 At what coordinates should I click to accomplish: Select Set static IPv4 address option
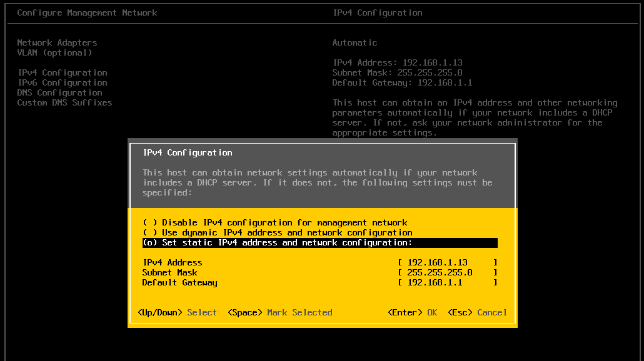[x=277, y=242]
